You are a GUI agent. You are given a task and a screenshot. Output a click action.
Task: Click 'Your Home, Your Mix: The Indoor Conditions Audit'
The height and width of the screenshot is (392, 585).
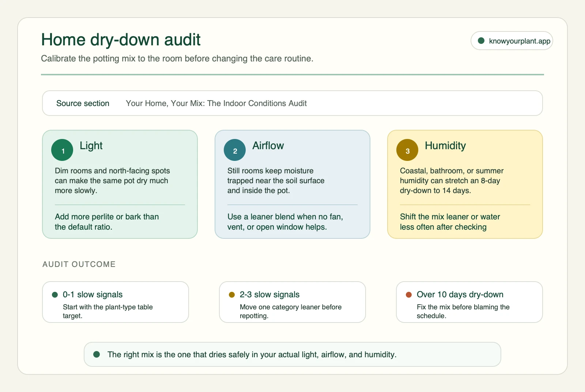point(216,103)
